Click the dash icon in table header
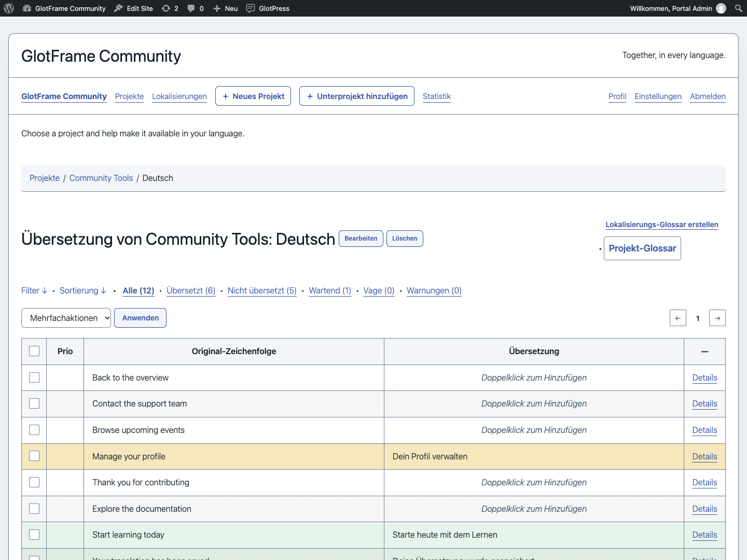 click(704, 352)
